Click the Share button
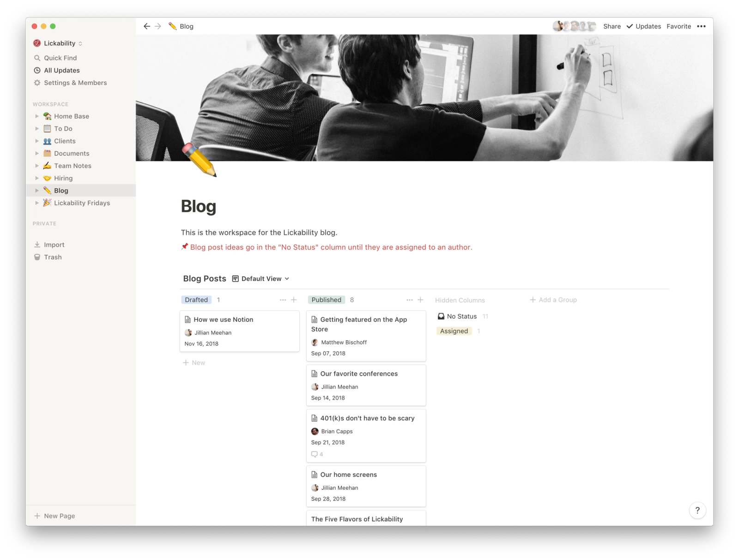The width and height of the screenshot is (739, 560). coord(612,26)
